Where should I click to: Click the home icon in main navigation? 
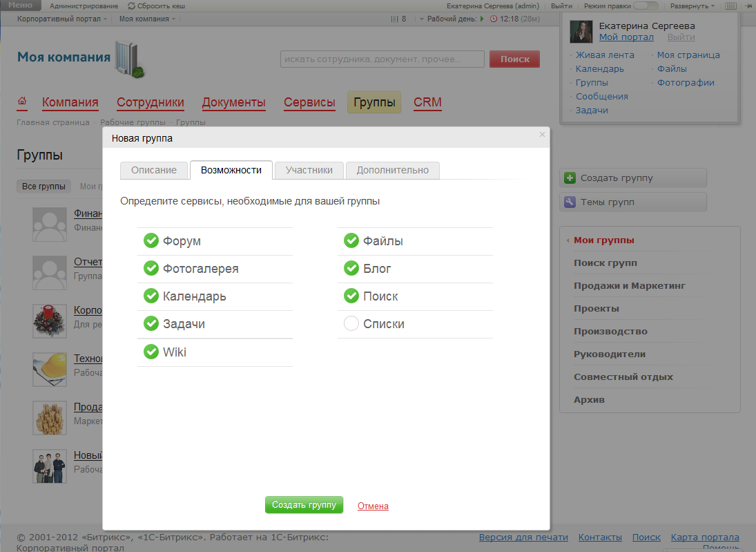click(22, 101)
